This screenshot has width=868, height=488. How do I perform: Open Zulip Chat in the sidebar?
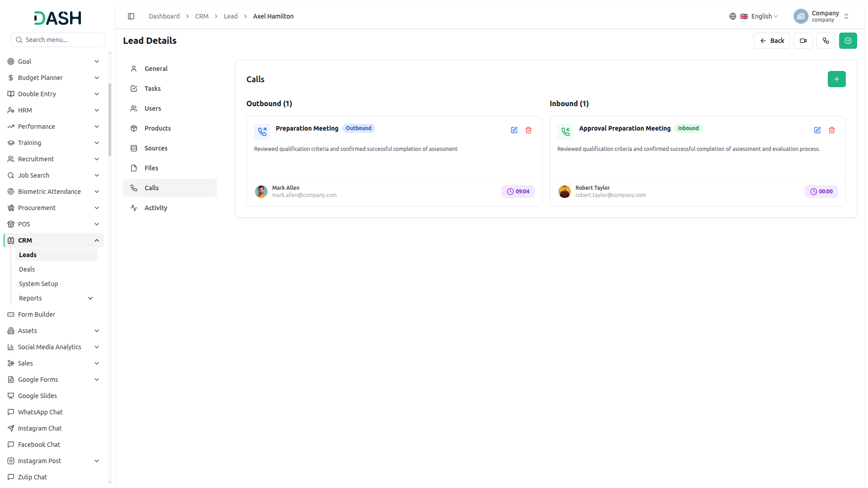54,477
